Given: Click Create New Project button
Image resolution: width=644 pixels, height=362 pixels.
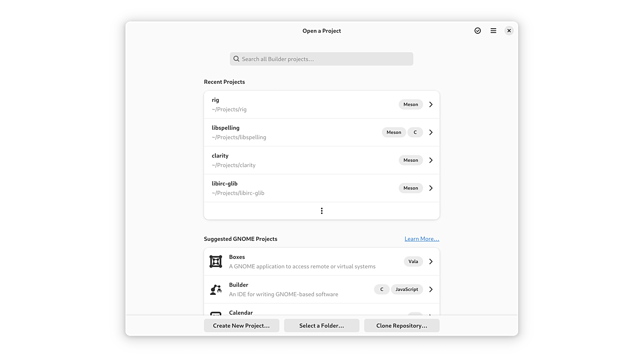Looking at the screenshot, I should (241, 326).
